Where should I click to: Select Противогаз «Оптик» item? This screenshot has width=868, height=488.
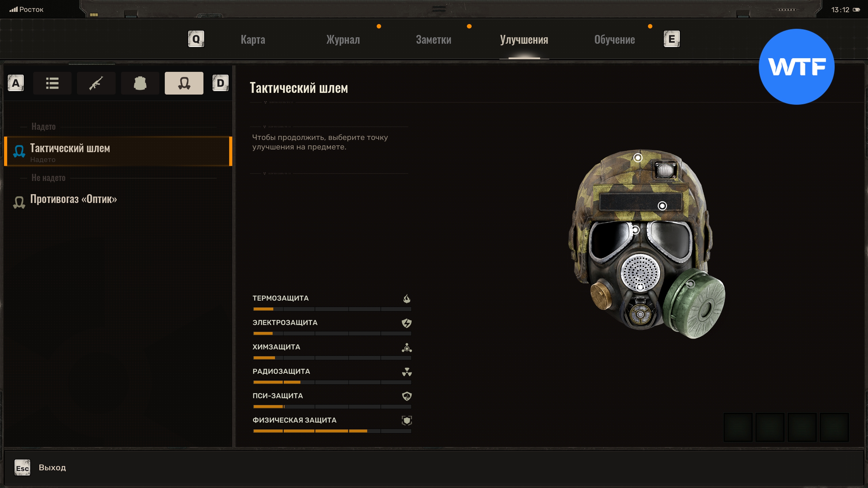click(x=74, y=199)
